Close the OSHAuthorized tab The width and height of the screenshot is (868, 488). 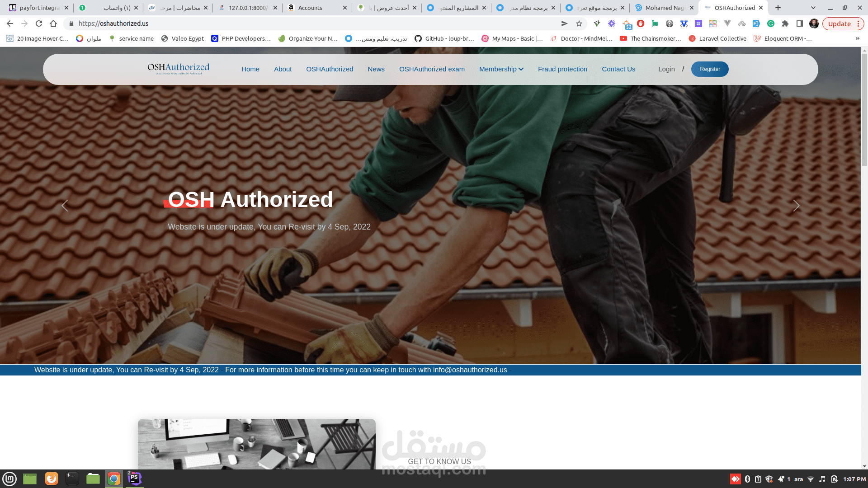click(x=761, y=8)
